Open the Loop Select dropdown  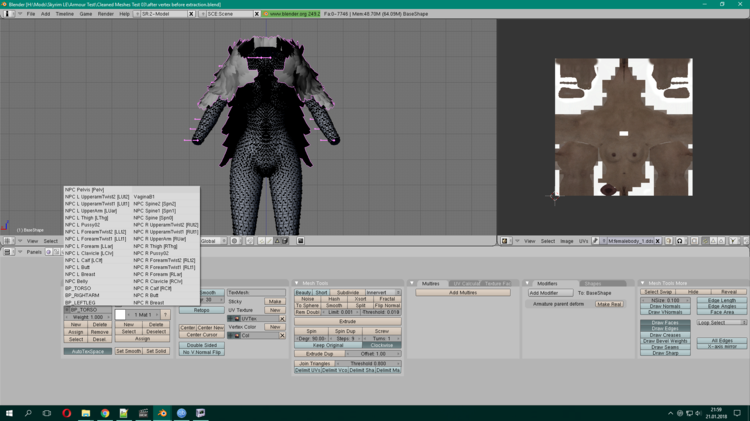click(722, 322)
